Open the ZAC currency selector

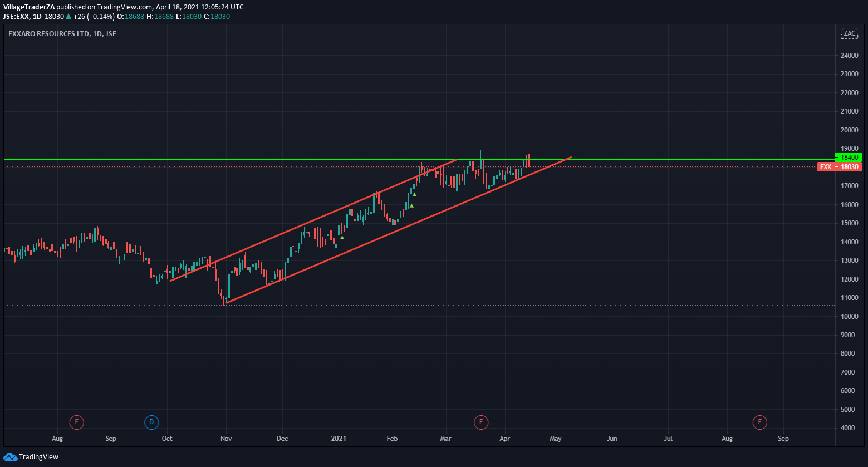849,33
